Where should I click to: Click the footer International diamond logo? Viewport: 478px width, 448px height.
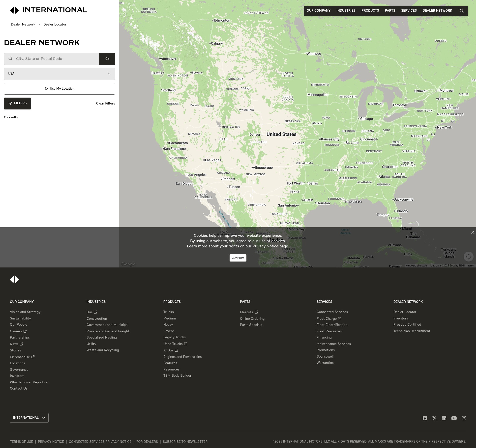[14, 279]
